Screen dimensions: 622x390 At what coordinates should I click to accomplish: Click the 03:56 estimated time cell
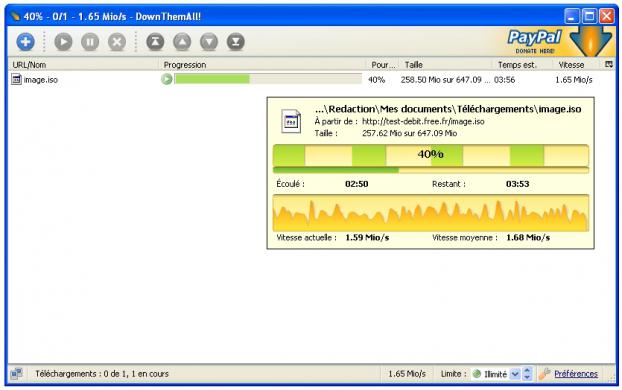point(504,80)
